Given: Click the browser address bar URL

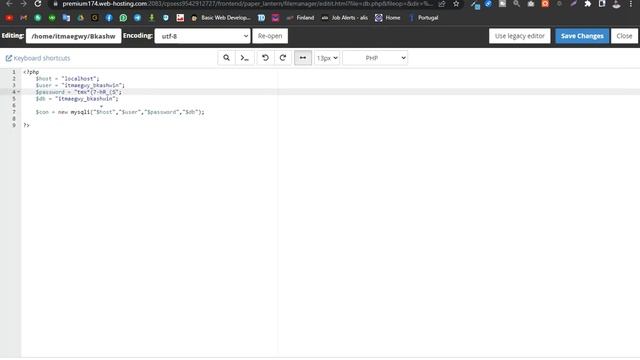Looking at the screenshot, I should 247,4.
